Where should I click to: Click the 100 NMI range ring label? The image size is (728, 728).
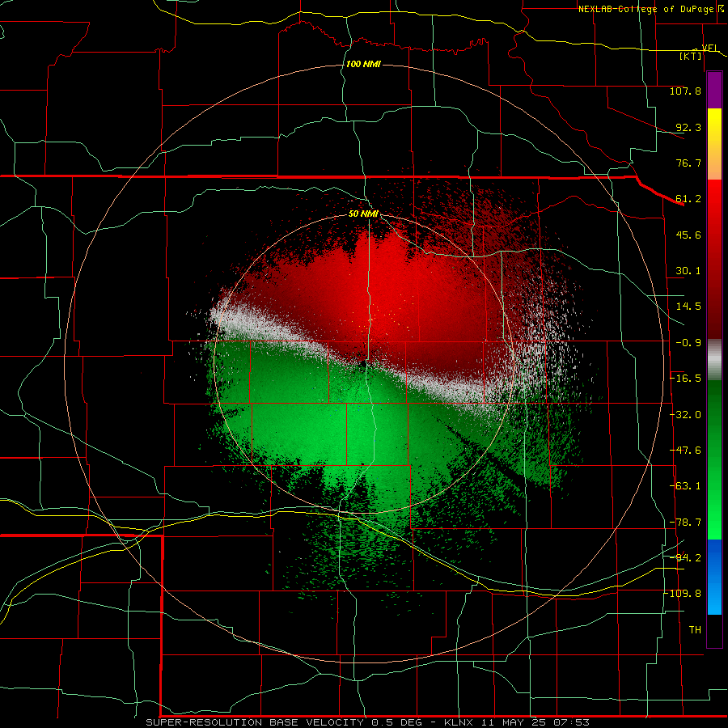(x=363, y=64)
